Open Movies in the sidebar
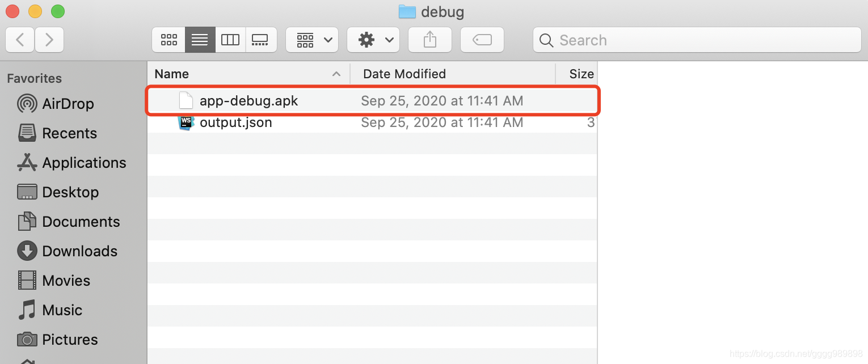Screen dimensions: 868x364 pos(54,281)
